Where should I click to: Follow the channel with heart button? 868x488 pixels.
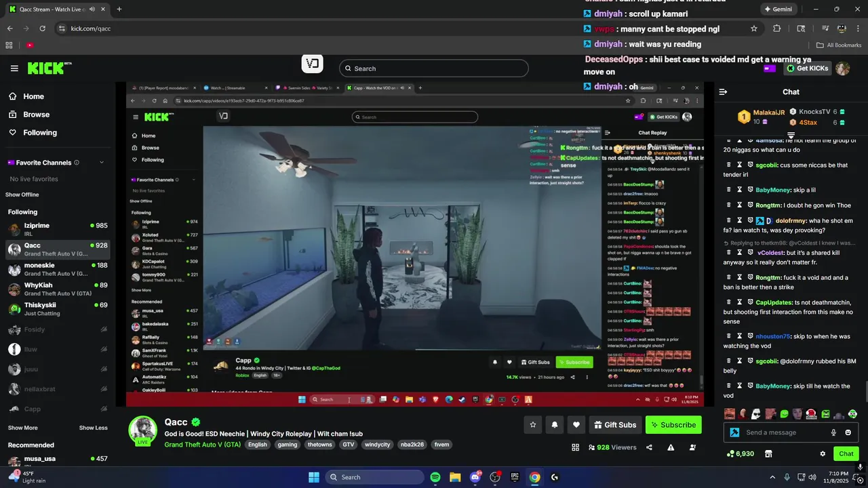(576, 425)
